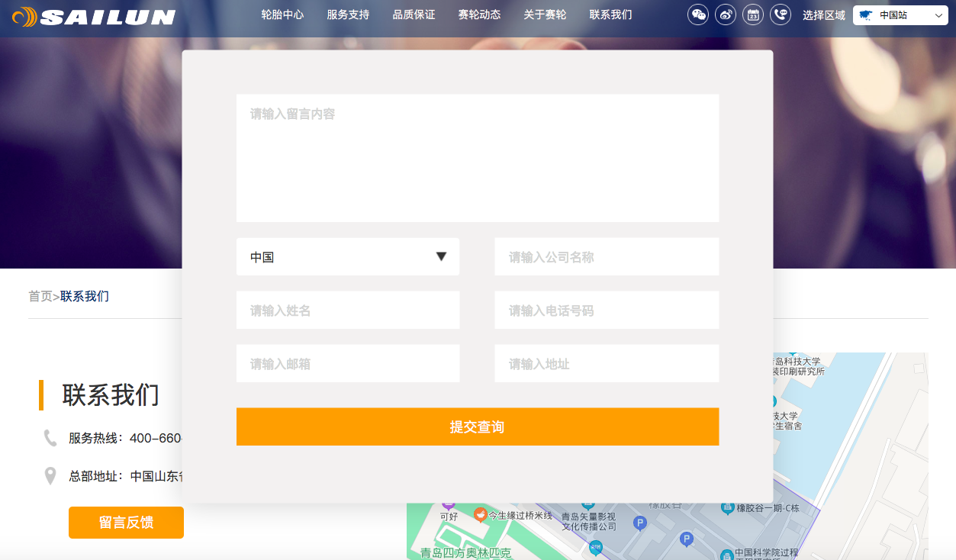This screenshot has width=956, height=560.
Task: Click the 留言反馈 button
Action: [x=126, y=523]
